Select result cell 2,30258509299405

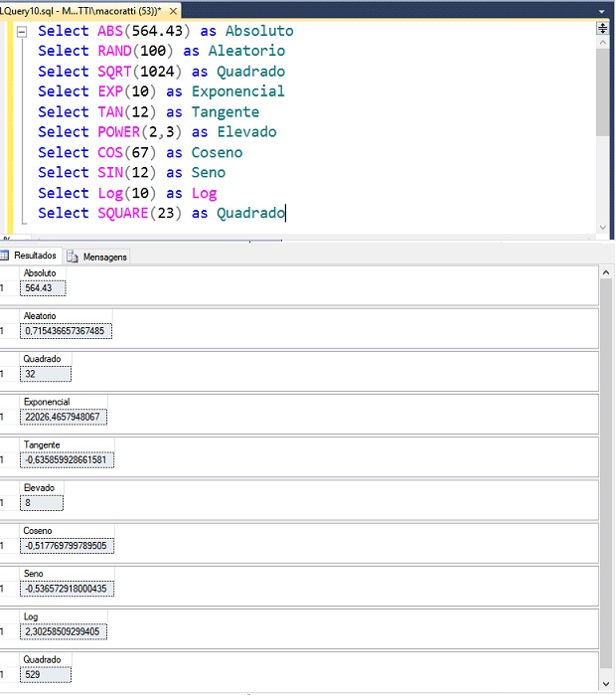[64, 632]
